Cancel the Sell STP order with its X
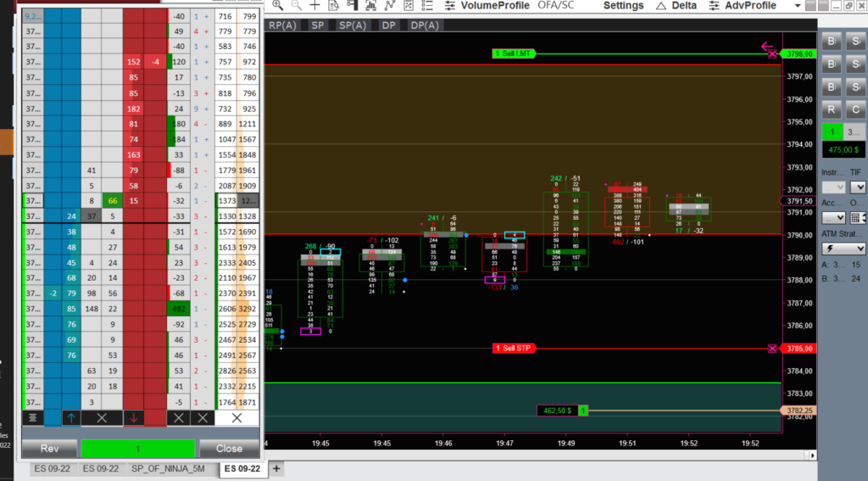The width and height of the screenshot is (868, 481). click(772, 349)
